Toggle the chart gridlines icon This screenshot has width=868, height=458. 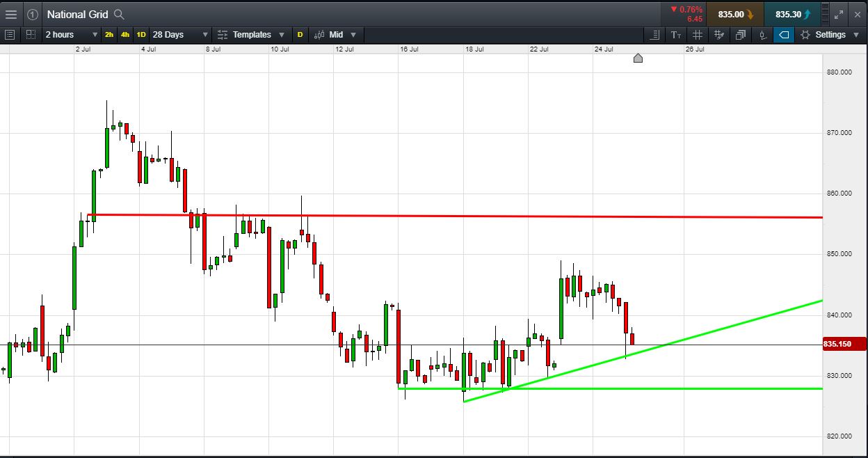click(698, 34)
